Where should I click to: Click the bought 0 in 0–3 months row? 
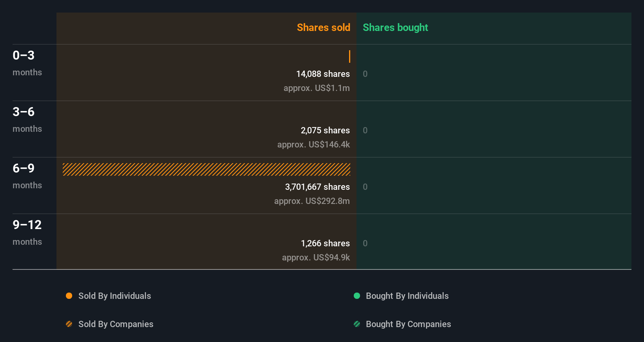(365, 74)
